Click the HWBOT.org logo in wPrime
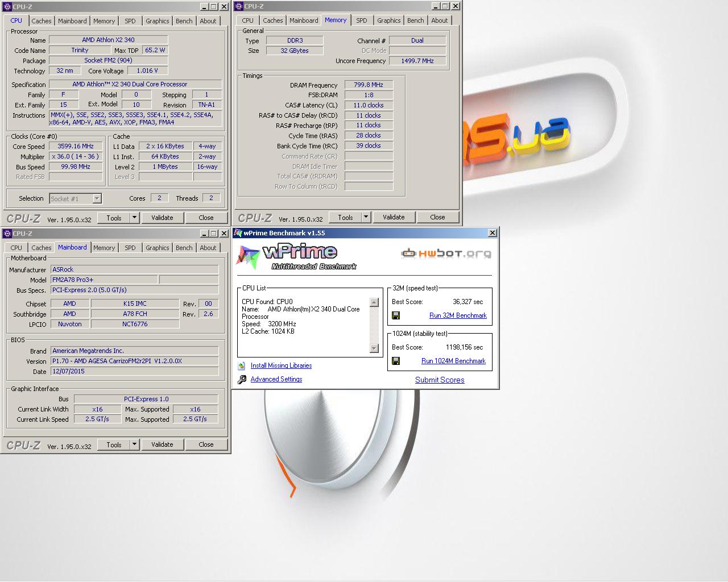This screenshot has height=582, width=728. tap(446, 253)
